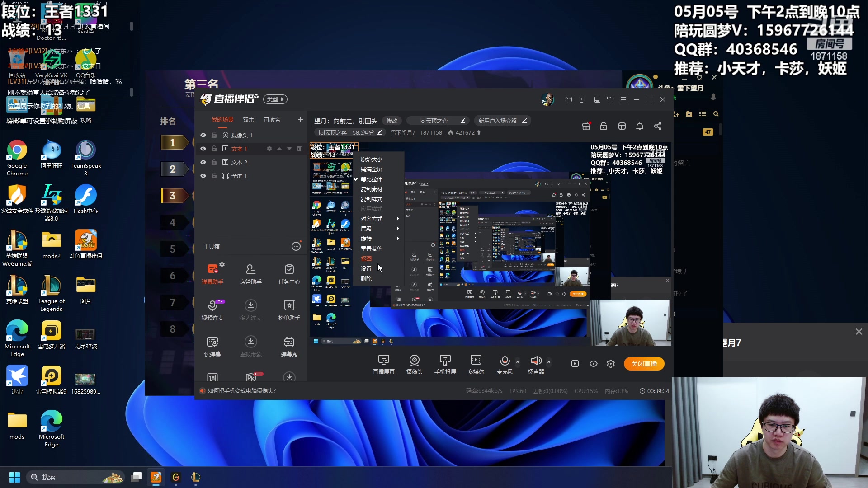Screen dimensions: 868x488
Task: Delete 文本 1 via trash icon
Action: pyautogui.click(x=299, y=149)
